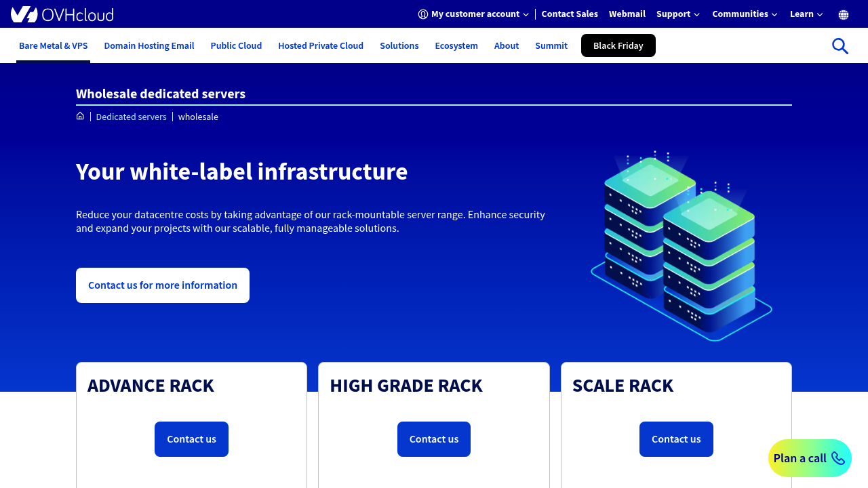
Task: Open the Webmail link
Action: point(627,14)
